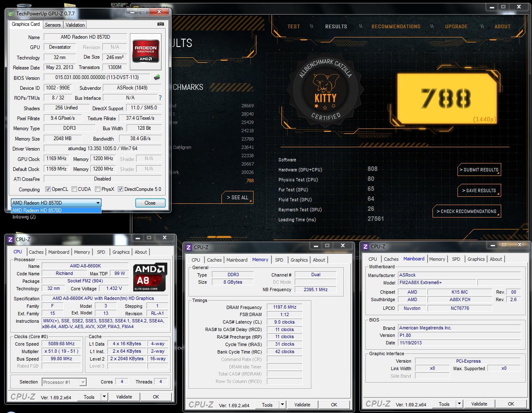Viewport: 532px width, 413px height.
Task: Click the CPU-Z CPU window title icon
Action: pos(10,240)
